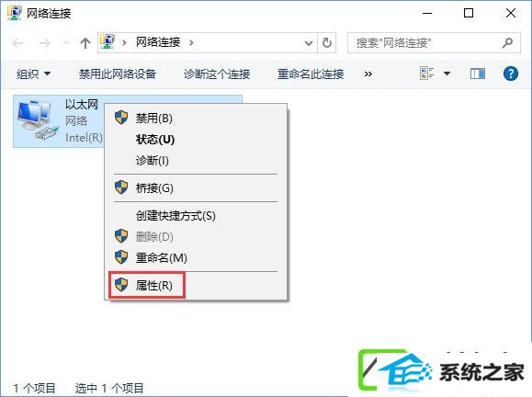Toggle the preview pane icon

478,74
